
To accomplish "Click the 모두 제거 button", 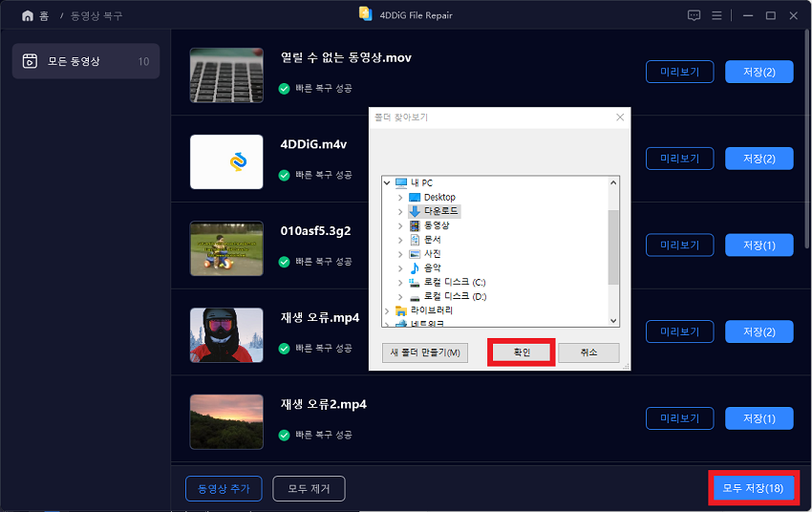I will pyautogui.click(x=309, y=489).
